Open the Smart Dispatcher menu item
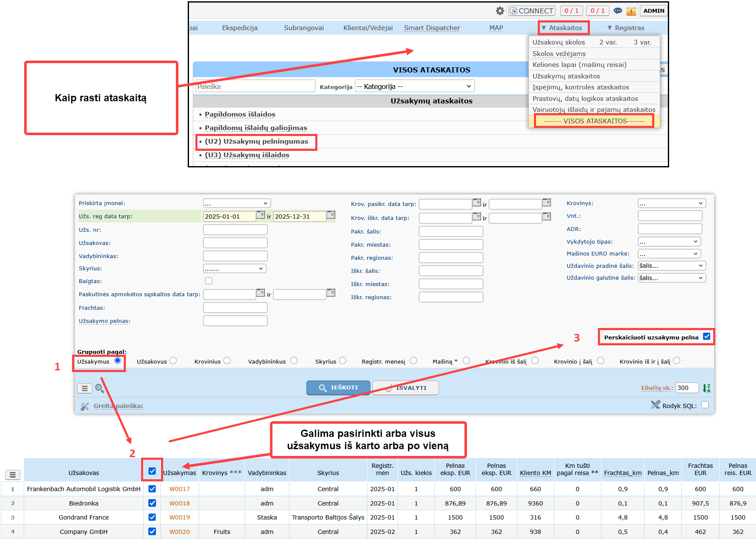The image size is (756, 539). click(x=432, y=28)
